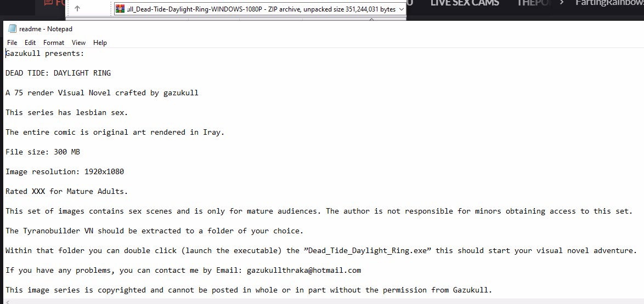Place cursor on the DEAD TIDE: DAYLIGHT RING line
The width and height of the screenshot is (644, 304).
(58, 73)
